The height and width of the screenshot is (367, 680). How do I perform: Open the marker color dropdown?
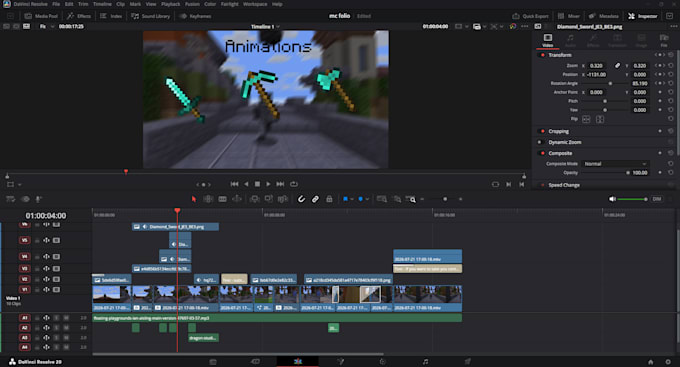(367, 199)
